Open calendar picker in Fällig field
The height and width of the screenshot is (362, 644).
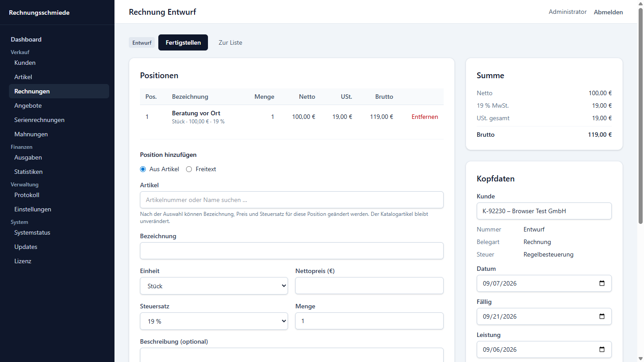pyautogui.click(x=602, y=316)
